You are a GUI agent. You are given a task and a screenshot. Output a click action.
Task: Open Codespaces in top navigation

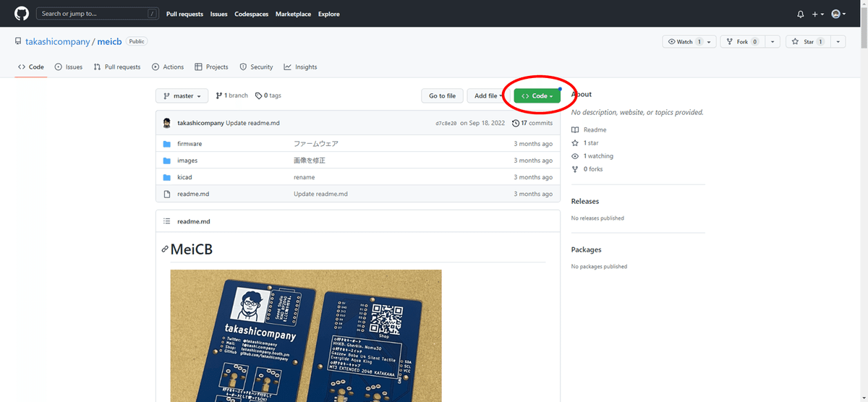(252, 14)
